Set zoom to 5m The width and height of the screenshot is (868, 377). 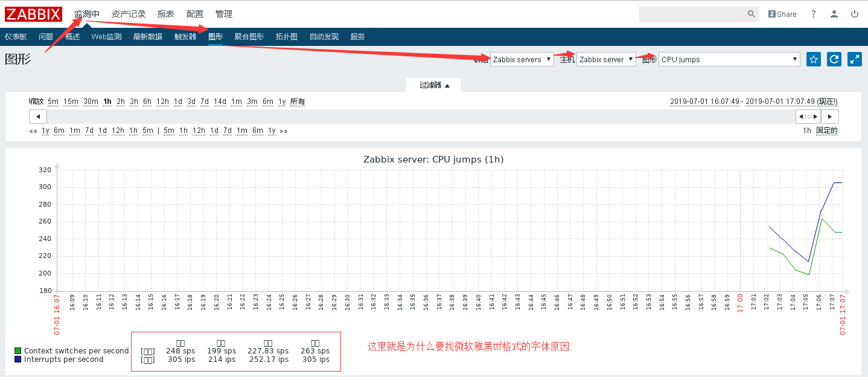[53, 101]
